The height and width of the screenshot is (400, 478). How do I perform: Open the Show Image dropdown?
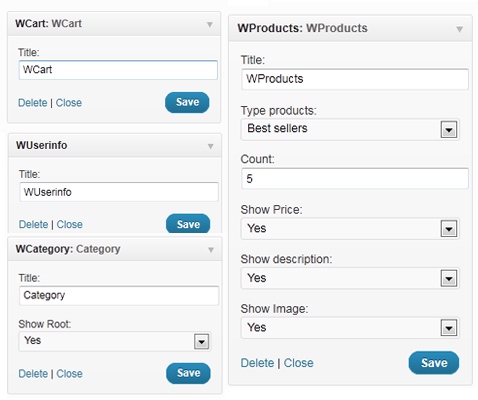click(350, 328)
